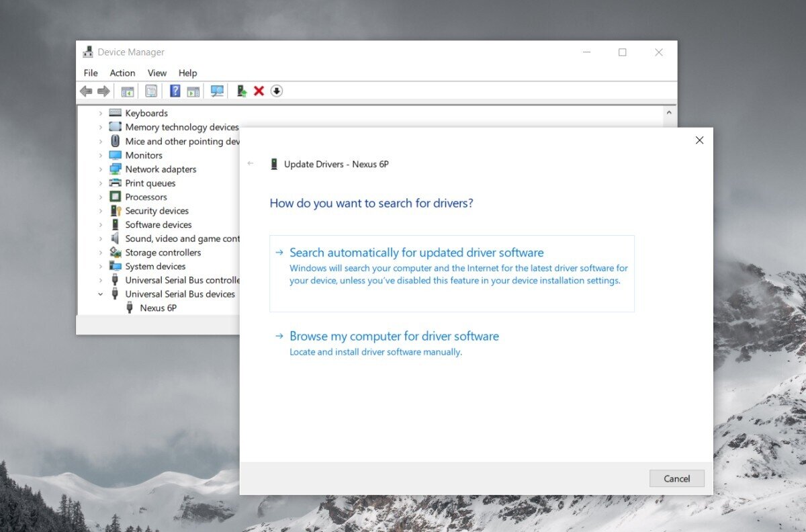Choose Search automatically for updated driver software

(x=416, y=253)
